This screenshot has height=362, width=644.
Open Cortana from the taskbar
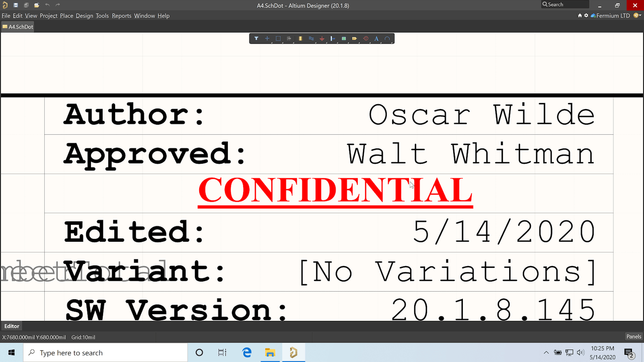pyautogui.click(x=199, y=352)
